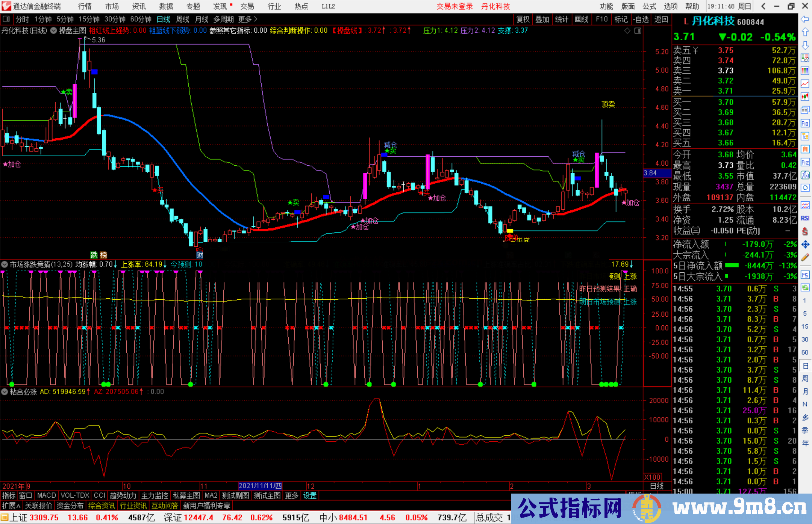Screen dimensions: 812x524
Task: Click the 复权 button
Action: click(x=523, y=19)
